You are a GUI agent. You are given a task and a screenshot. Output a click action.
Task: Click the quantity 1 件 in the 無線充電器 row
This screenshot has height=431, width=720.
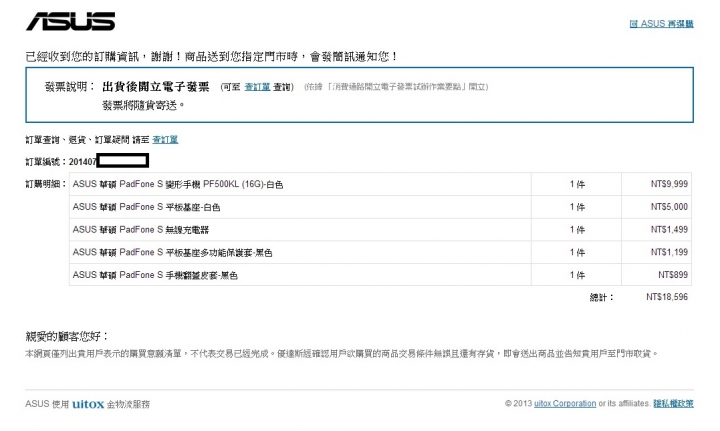point(577,229)
